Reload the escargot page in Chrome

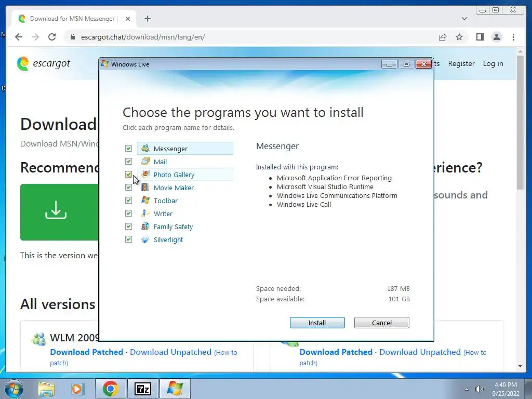pyautogui.click(x=52, y=37)
